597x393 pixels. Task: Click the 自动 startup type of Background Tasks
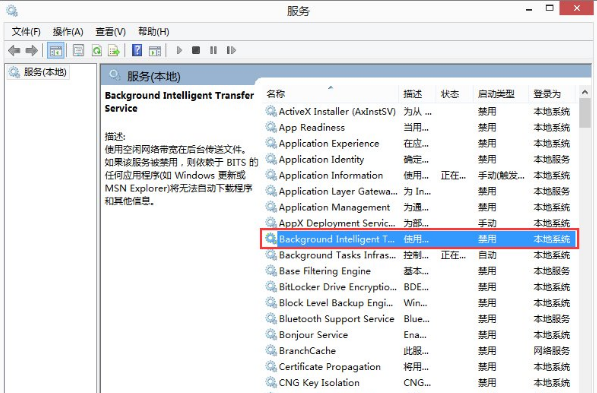pos(487,255)
